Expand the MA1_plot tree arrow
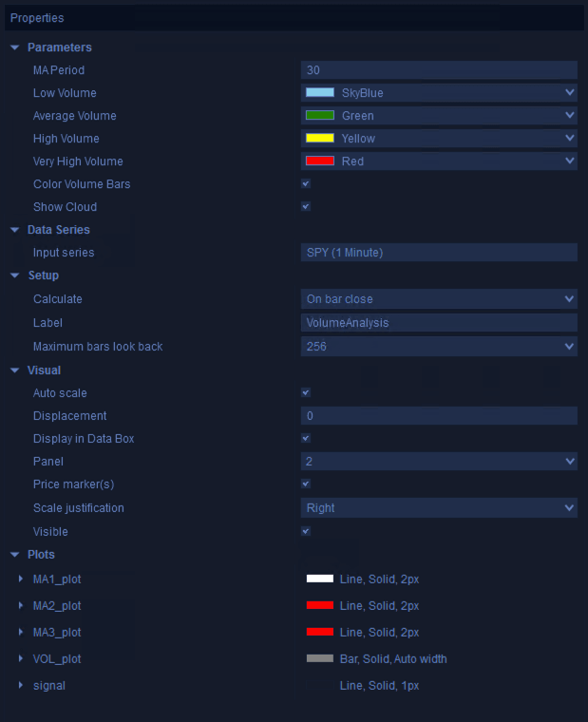This screenshot has height=722, width=588. (21, 579)
